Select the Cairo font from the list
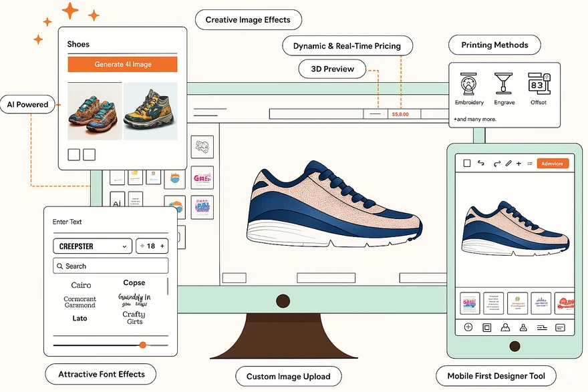This screenshot has height=392, width=588. pyautogui.click(x=81, y=285)
